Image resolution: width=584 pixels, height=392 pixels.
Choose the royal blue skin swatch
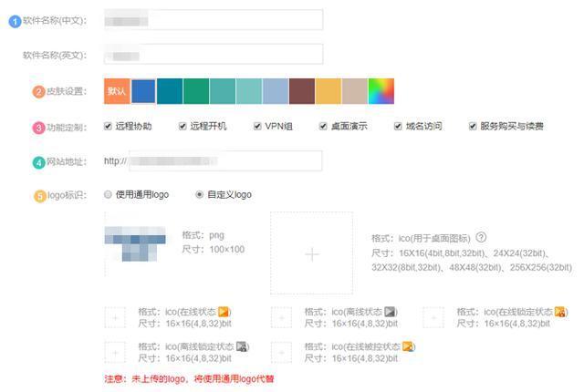[x=143, y=91]
